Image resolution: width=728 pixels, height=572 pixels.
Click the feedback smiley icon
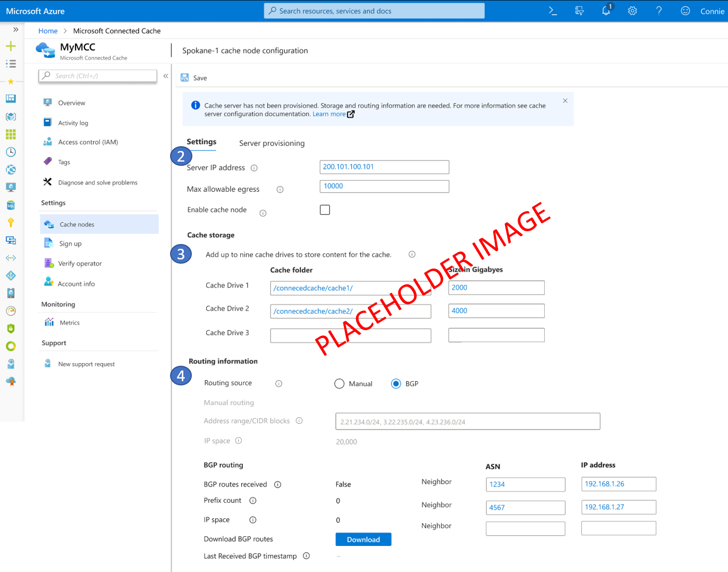[685, 11]
